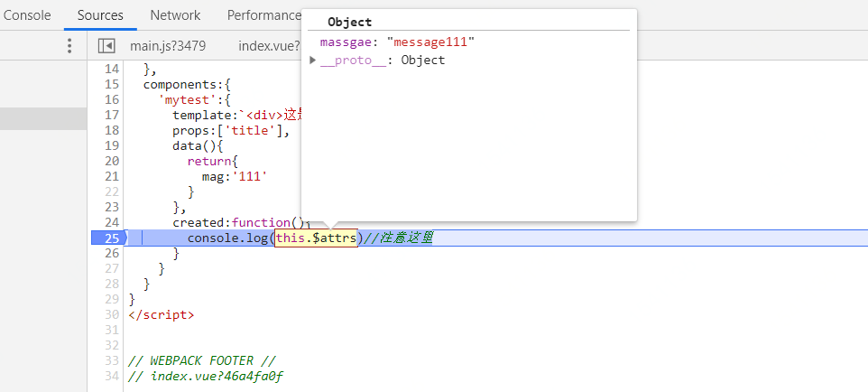Click the highlighted this.$attrs expression

pyautogui.click(x=316, y=238)
